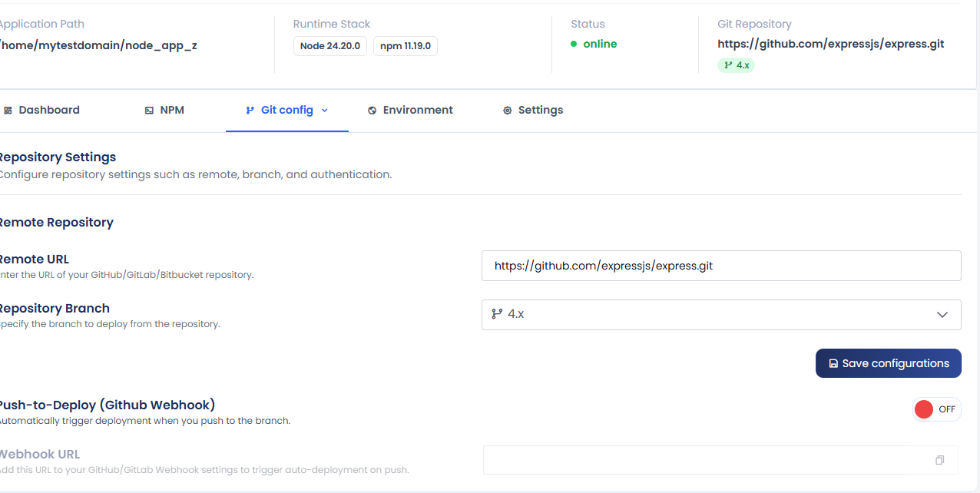Switch to the NPM tab

coord(164,110)
